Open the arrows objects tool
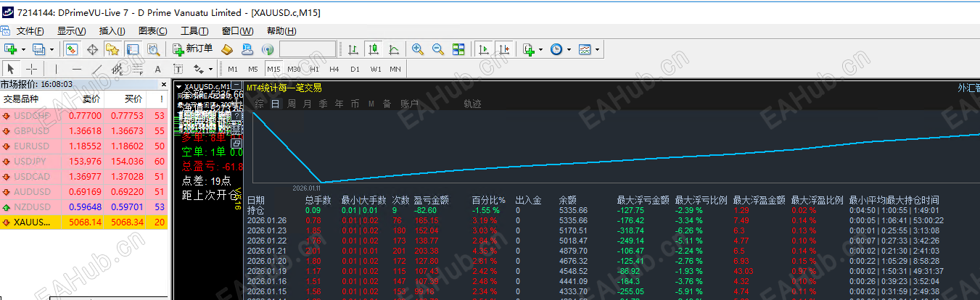This screenshot has width=980, height=300. (x=198, y=69)
